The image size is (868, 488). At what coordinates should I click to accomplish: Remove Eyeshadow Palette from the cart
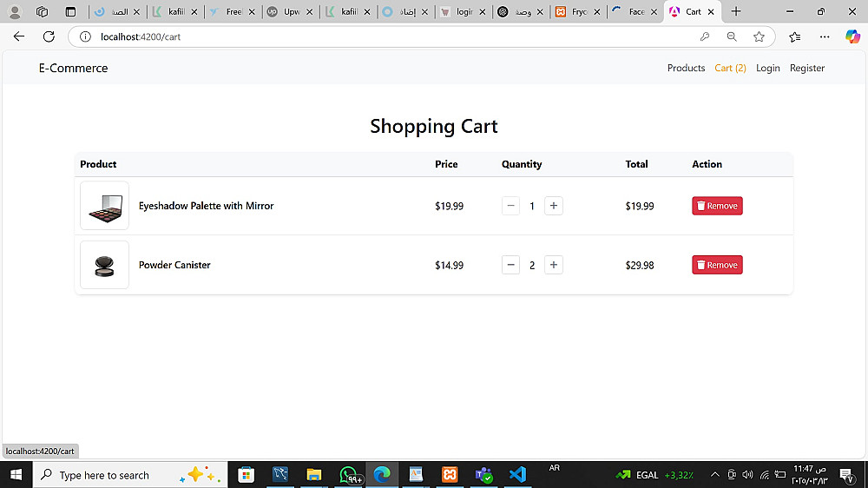[717, 206]
